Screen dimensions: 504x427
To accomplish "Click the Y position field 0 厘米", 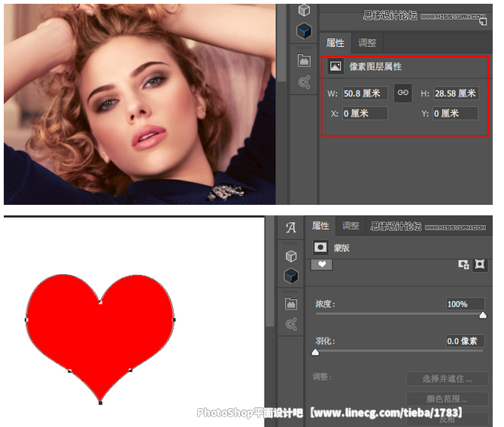I will pos(455,113).
